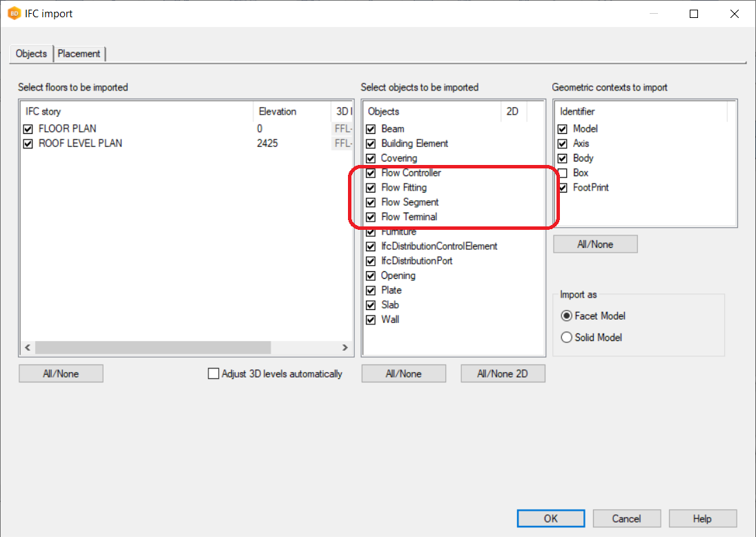The width and height of the screenshot is (756, 537).
Task: Select the Objects tab
Action: click(x=31, y=54)
